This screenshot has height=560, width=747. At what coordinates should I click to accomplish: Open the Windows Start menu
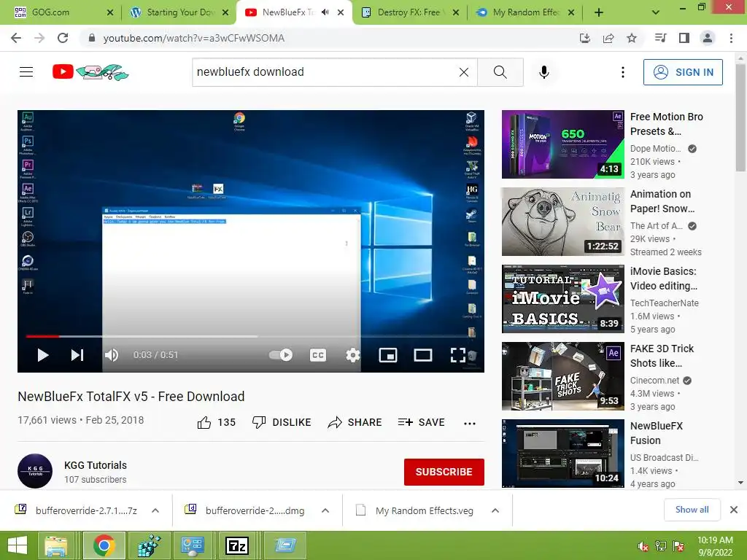coord(18,545)
